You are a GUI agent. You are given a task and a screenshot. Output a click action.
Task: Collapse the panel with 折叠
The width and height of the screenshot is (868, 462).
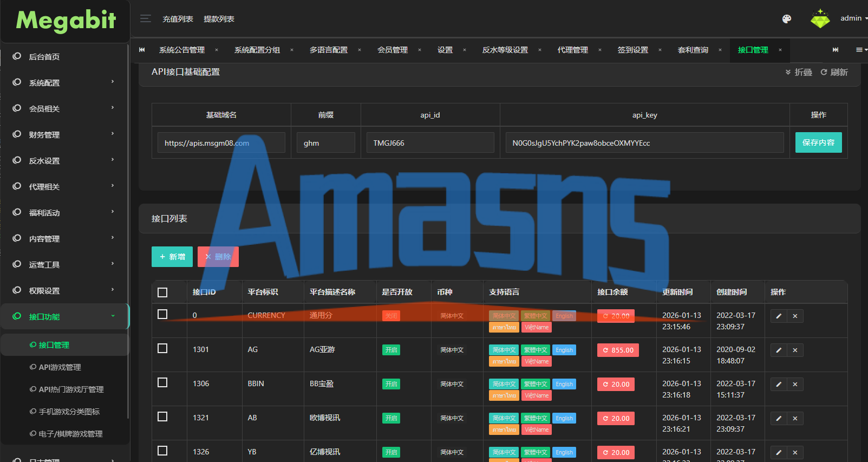point(799,72)
